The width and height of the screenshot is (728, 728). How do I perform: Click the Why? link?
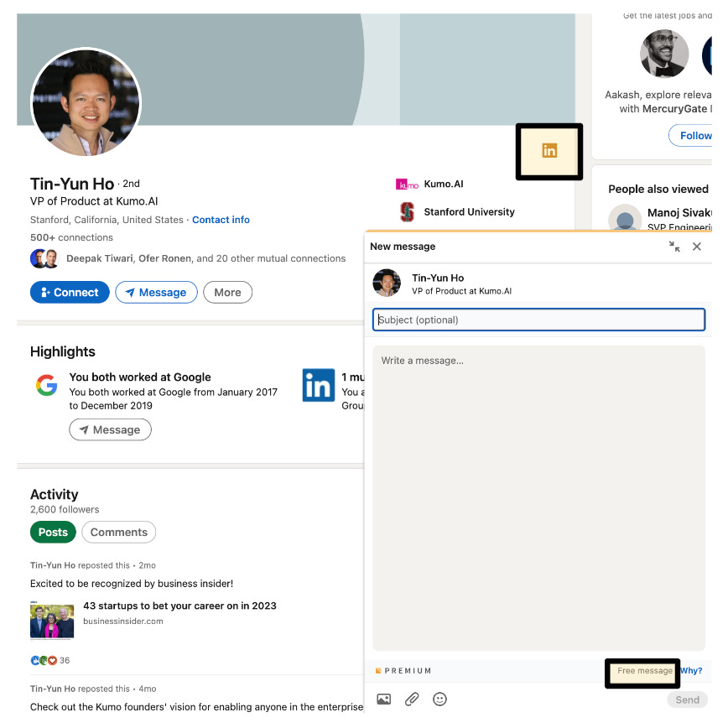click(x=691, y=671)
